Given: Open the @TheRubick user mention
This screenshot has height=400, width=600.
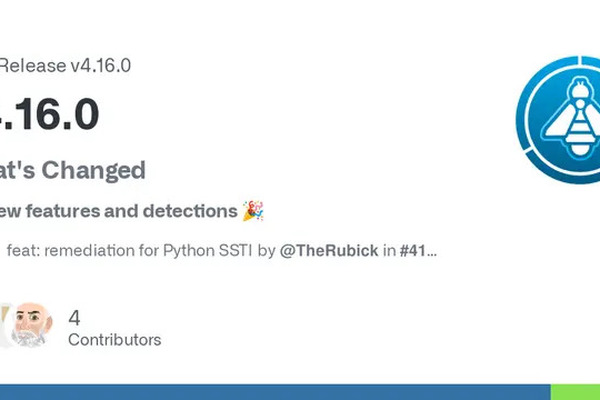Looking at the screenshot, I should pos(328,250).
